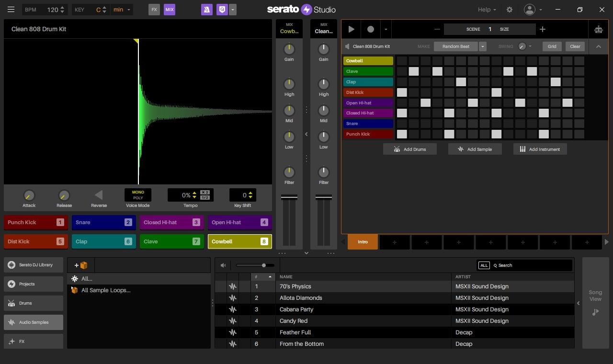Viewport: 613px width, 364px height.
Task: Select the Punch Kick pad 1
Action: click(36, 222)
